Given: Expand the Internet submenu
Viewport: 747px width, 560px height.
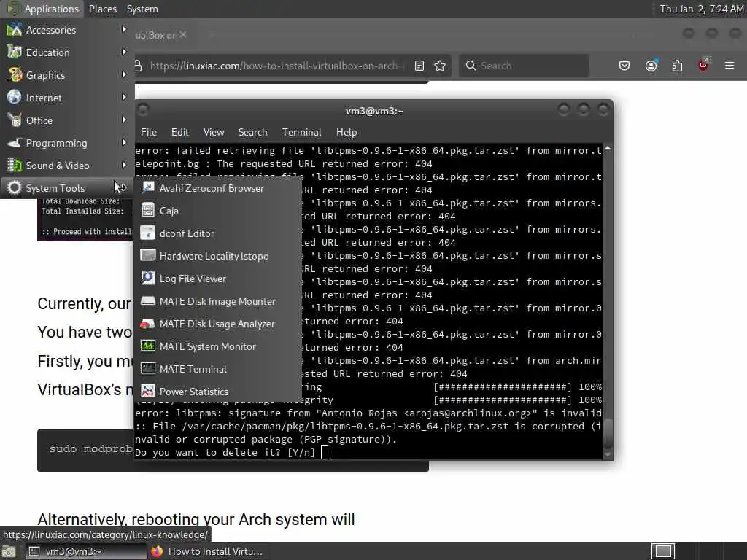Looking at the screenshot, I should pyautogui.click(x=66, y=98).
